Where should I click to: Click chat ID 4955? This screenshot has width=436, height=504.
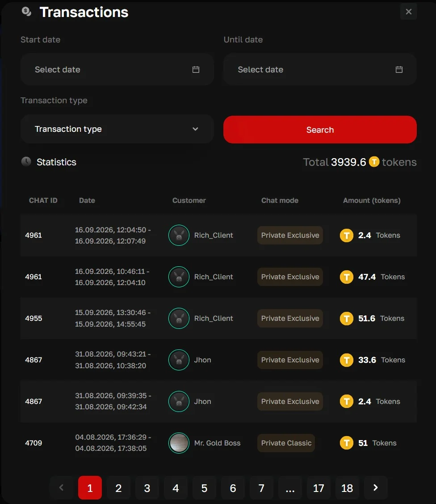coord(34,318)
